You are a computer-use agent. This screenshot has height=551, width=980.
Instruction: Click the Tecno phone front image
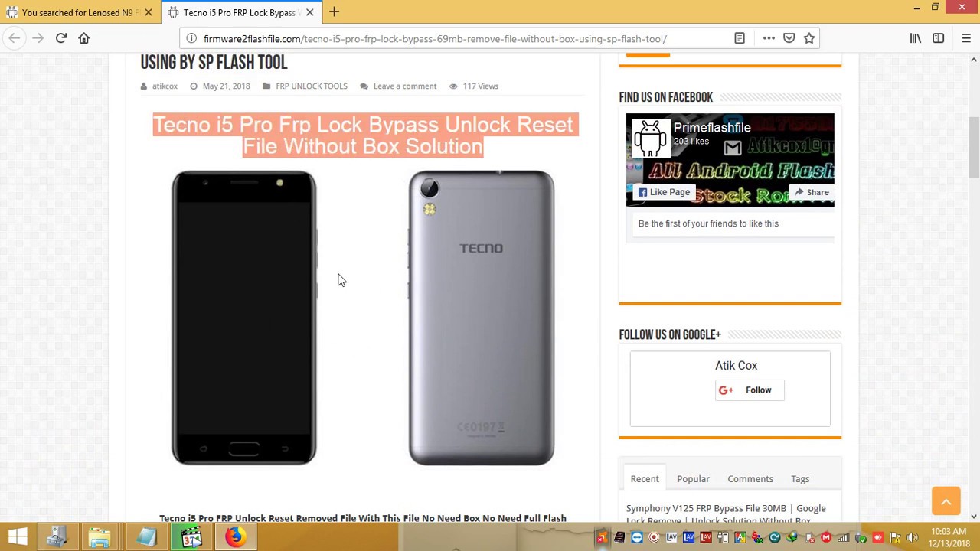(x=243, y=318)
